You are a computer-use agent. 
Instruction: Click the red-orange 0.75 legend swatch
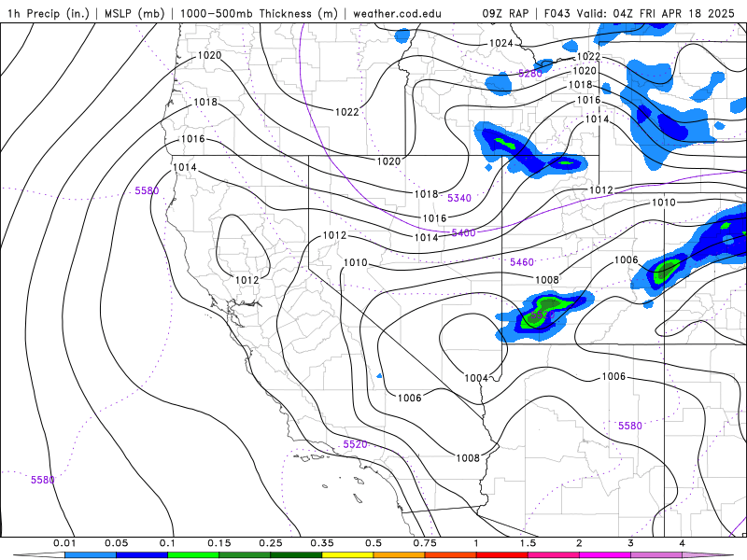pos(451,555)
